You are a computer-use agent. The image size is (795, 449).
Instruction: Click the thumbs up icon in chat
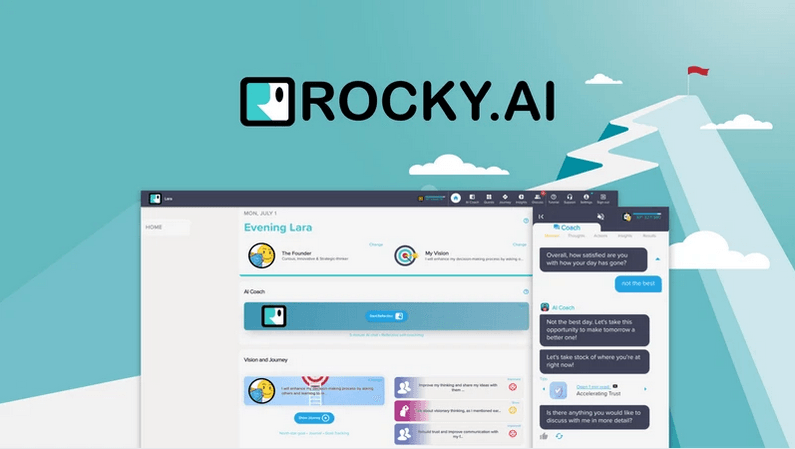click(544, 436)
